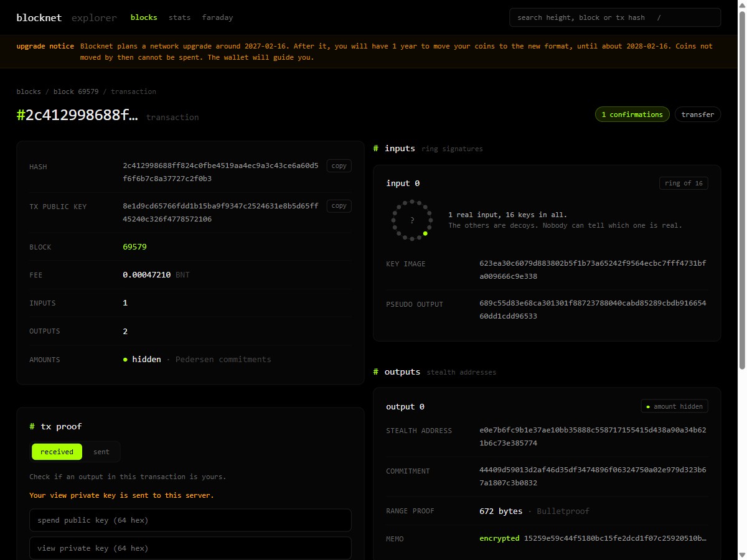Click the blocknet logo
This screenshot has height=560, width=747.
tap(39, 17)
